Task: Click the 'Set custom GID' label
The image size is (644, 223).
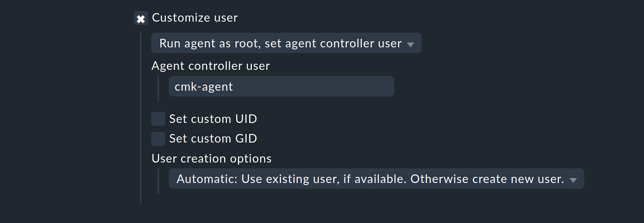Action: 213,139
